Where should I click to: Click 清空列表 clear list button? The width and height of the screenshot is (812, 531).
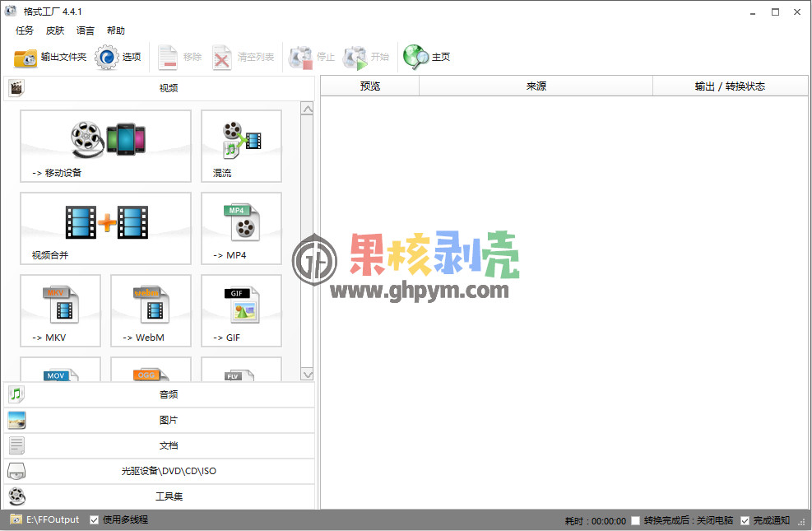pos(243,57)
